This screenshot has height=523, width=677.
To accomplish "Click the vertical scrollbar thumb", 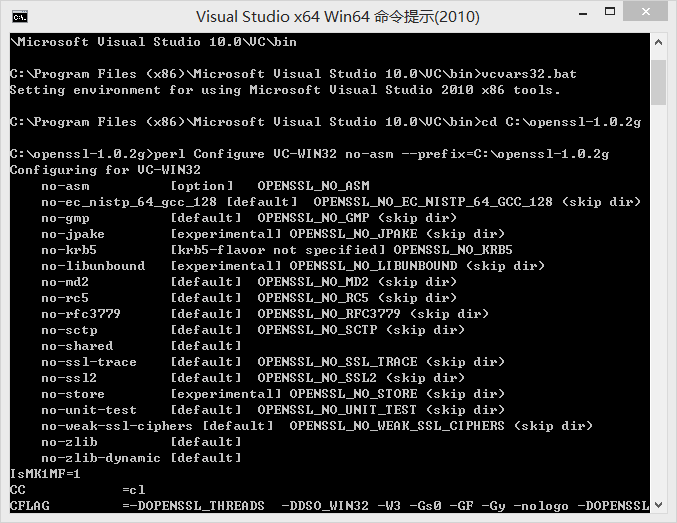I will point(658,82).
